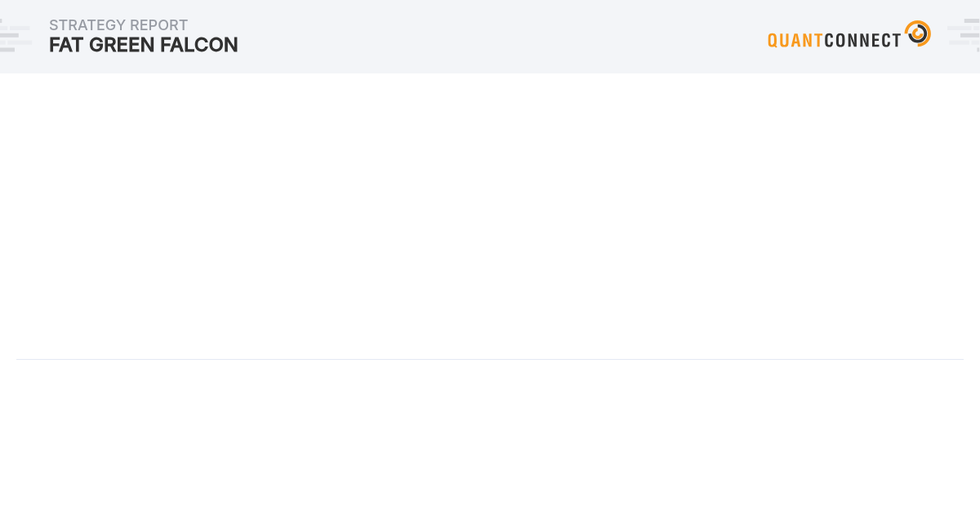Click the final T of QUANTCONNECT wordmark
This screenshot has height=514, width=980.
pos(897,40)
